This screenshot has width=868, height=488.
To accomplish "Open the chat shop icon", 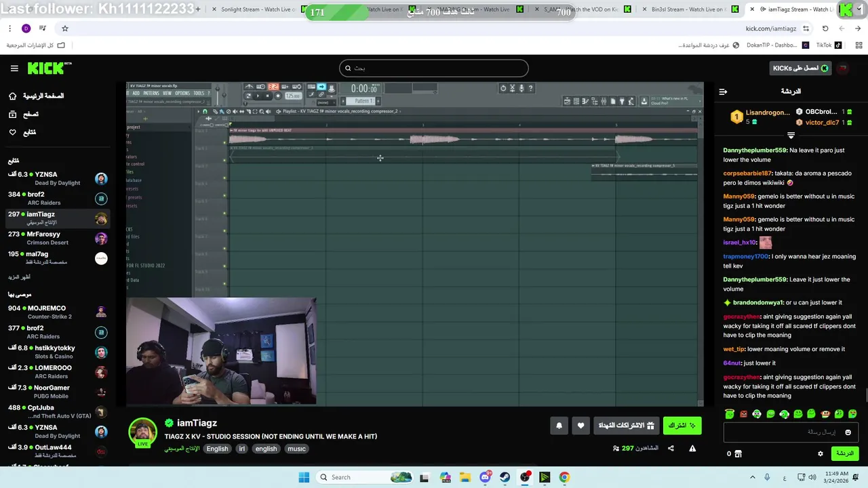I will pos(738,453).
